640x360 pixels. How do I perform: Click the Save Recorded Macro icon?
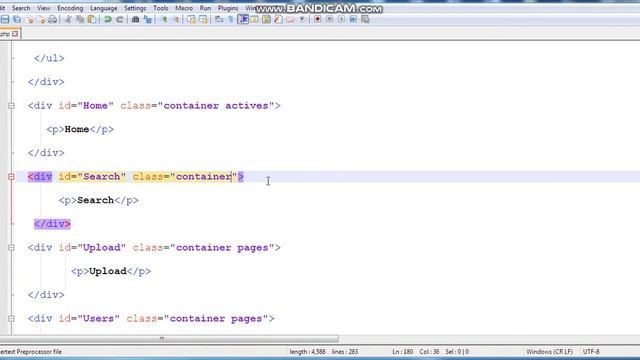[x=365, y=19]
